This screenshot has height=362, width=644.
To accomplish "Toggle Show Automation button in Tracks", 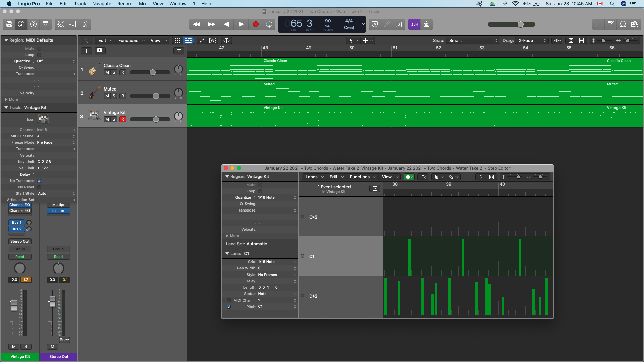I will click(x=202, y=41).
